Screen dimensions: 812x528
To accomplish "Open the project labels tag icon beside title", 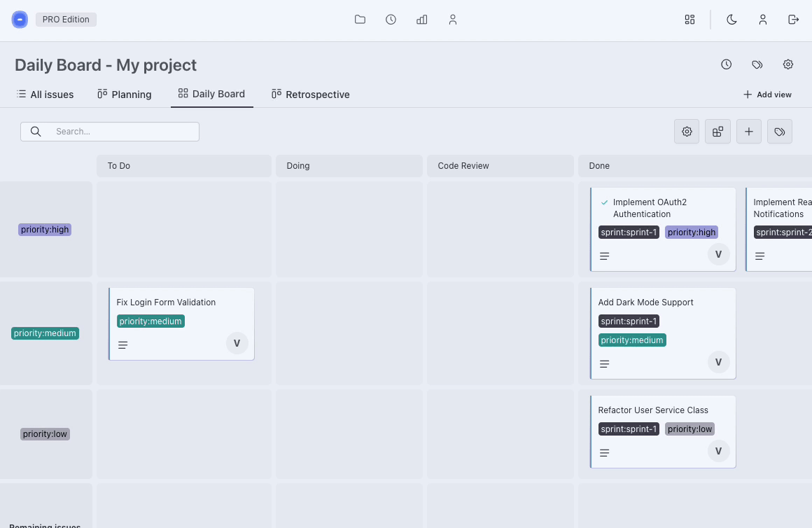I will click(757, 64).
